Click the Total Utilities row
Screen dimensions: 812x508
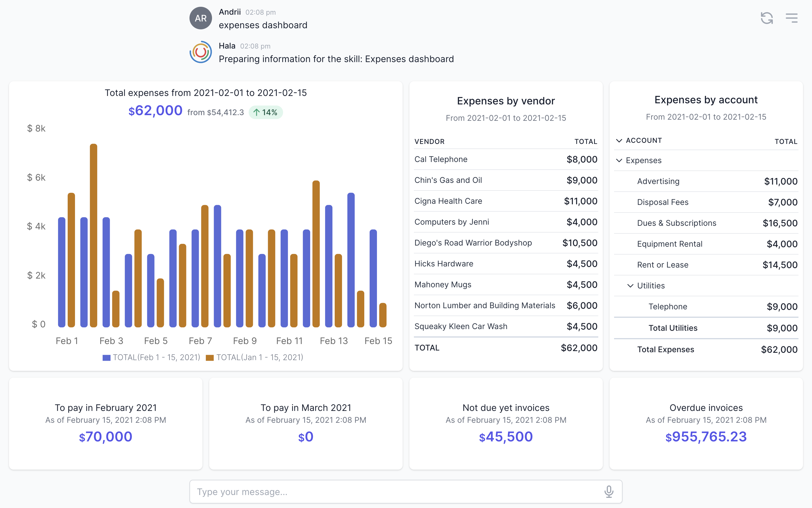(x=706, y=328)
